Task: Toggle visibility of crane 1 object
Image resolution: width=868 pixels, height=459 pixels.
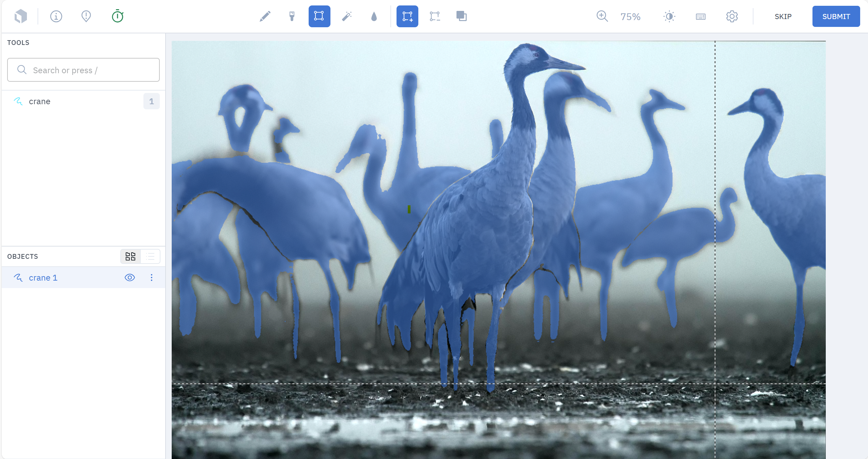Action: 130,278
